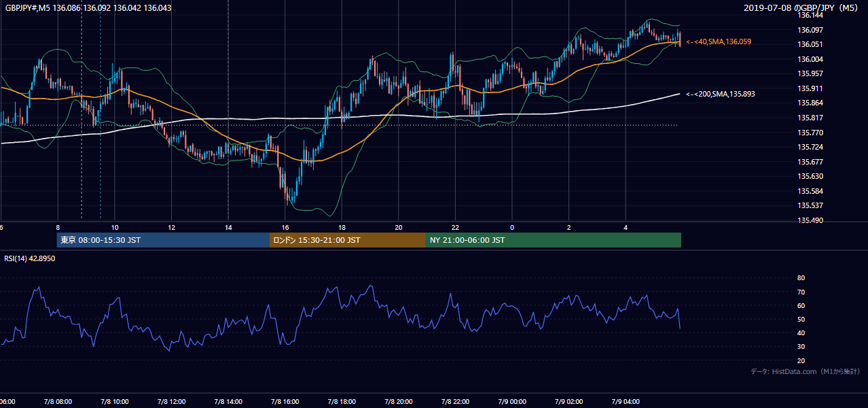The image size is (868, 408).
Task: Click hour mark 8 under price chart
Action: pos(58,227)
